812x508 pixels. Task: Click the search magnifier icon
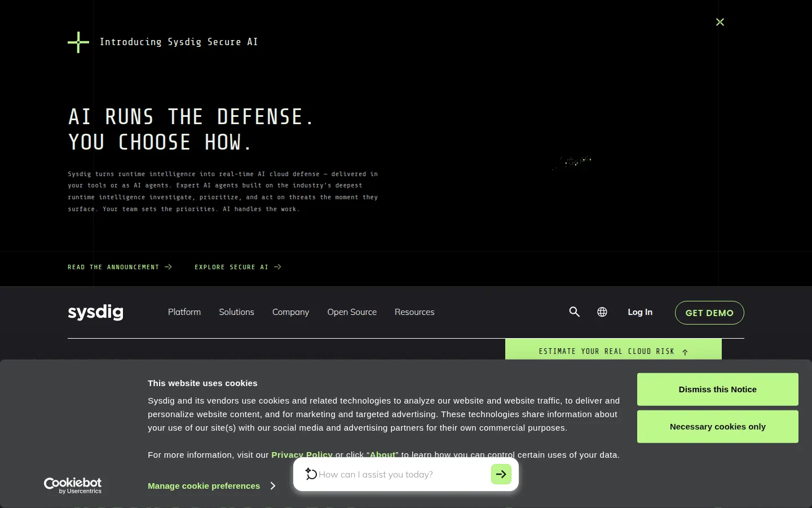(575, 312)
